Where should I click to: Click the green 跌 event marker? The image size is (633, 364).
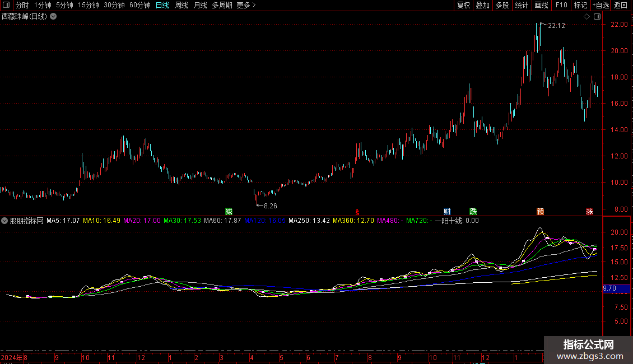pyautogui.click(x=473, y=212)
